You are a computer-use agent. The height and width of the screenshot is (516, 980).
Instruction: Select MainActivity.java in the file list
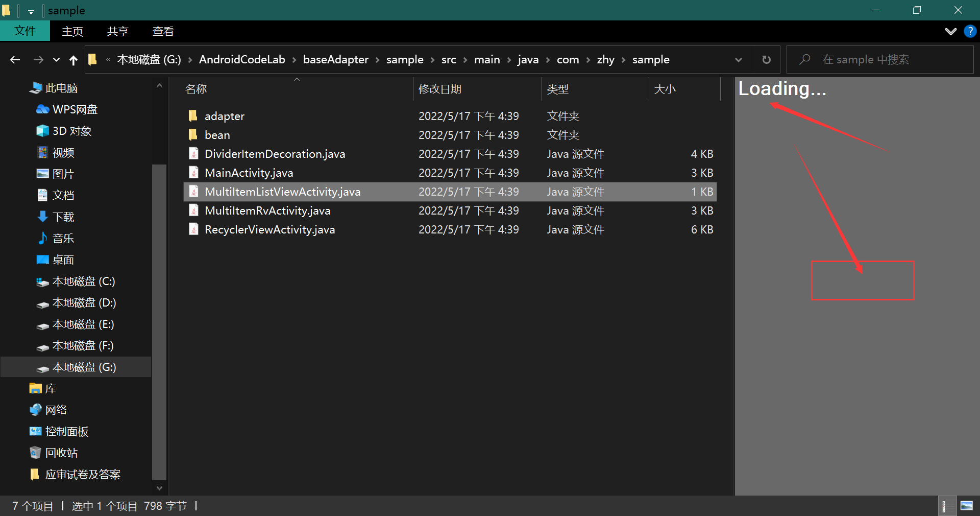click(249, 173)
